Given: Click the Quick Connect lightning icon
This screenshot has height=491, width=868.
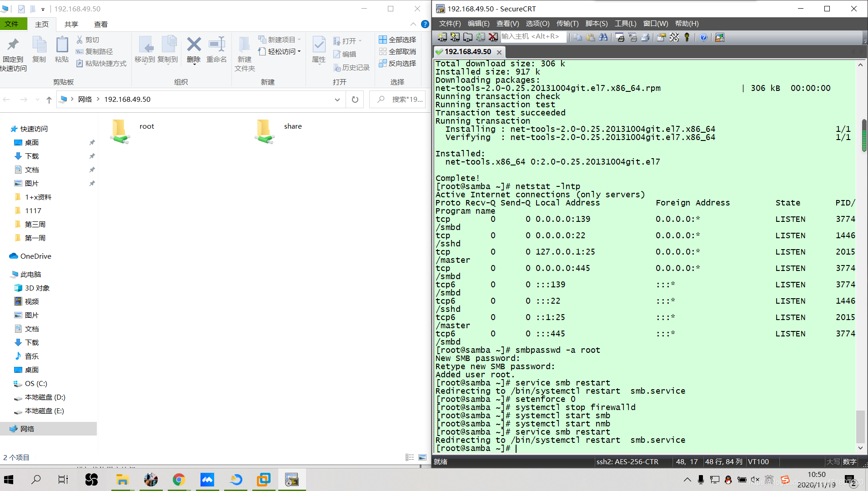Looking at the screenshot, I should click(455, 37).
